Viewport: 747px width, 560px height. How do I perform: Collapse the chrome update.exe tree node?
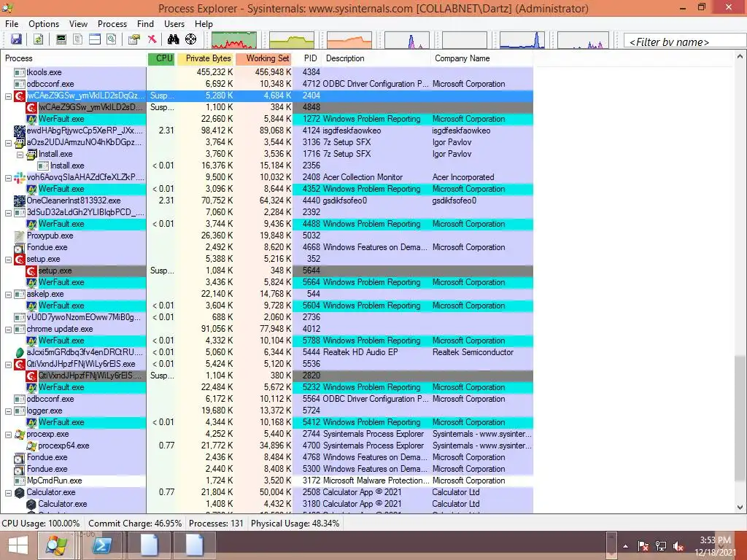(8, 330)
